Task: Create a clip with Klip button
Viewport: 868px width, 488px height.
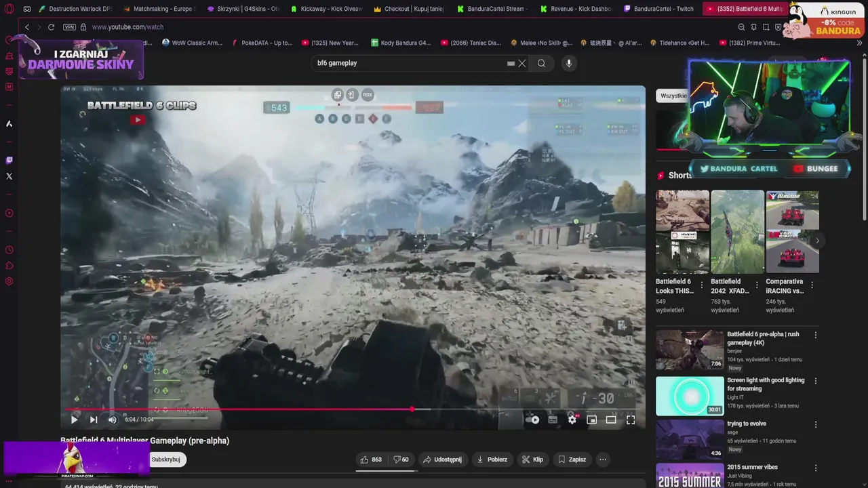Action: coord(532,460)
